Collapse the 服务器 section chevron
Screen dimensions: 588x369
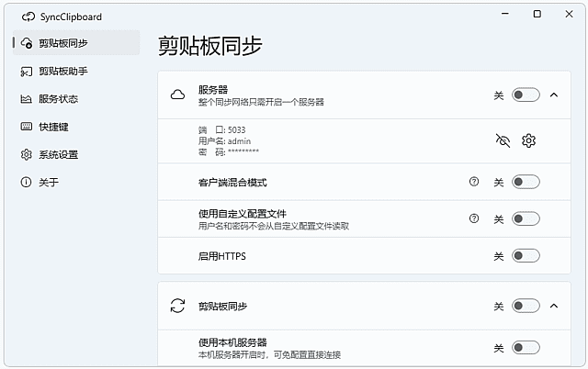pyautogui.click(x=554, y=95)
